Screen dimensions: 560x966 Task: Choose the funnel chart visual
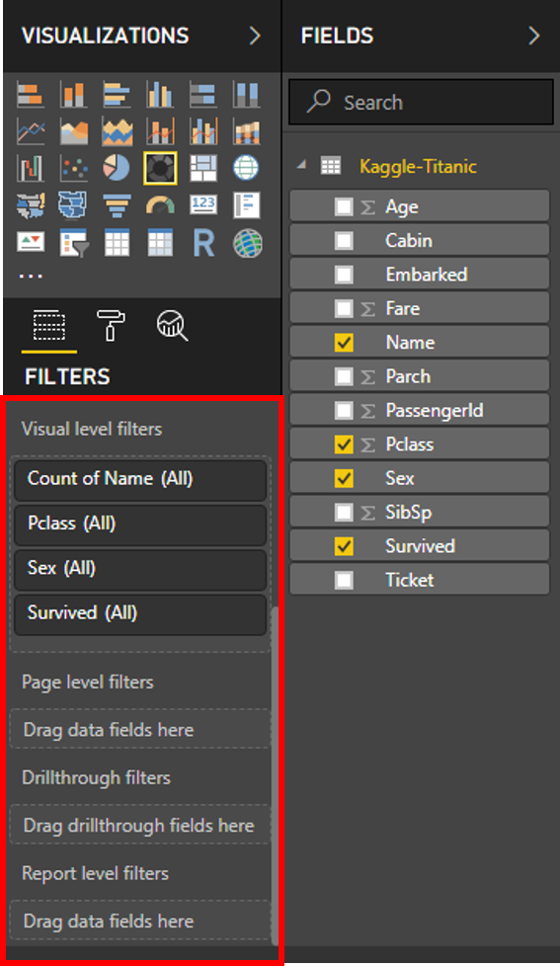click(x=117, y=205)
